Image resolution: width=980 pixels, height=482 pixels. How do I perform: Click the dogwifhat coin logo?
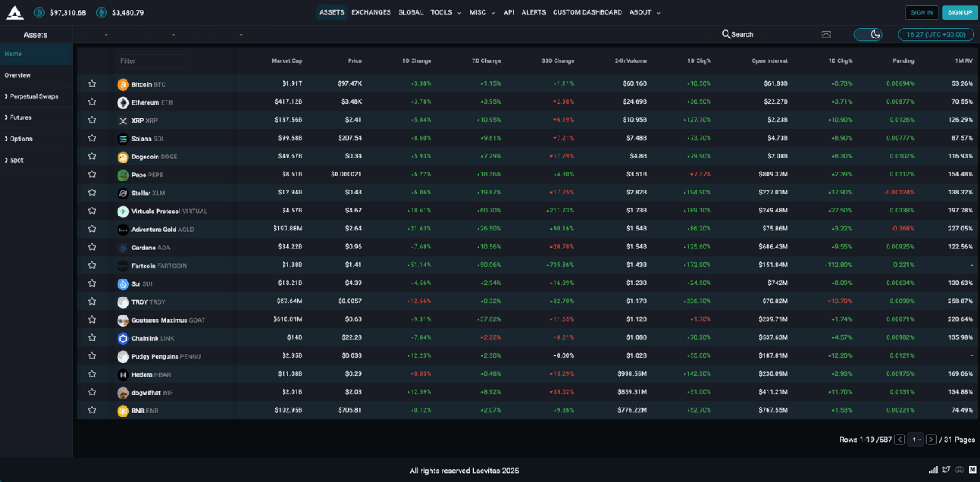coord(123,392)
